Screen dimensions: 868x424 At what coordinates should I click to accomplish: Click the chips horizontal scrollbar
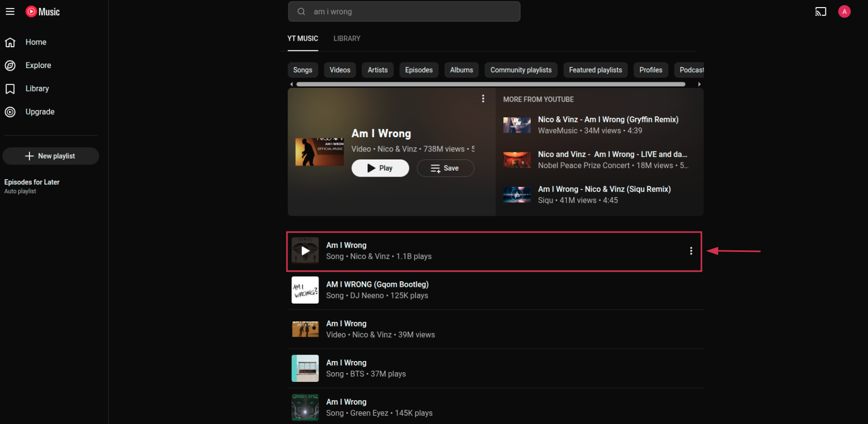tap(491, 84)
